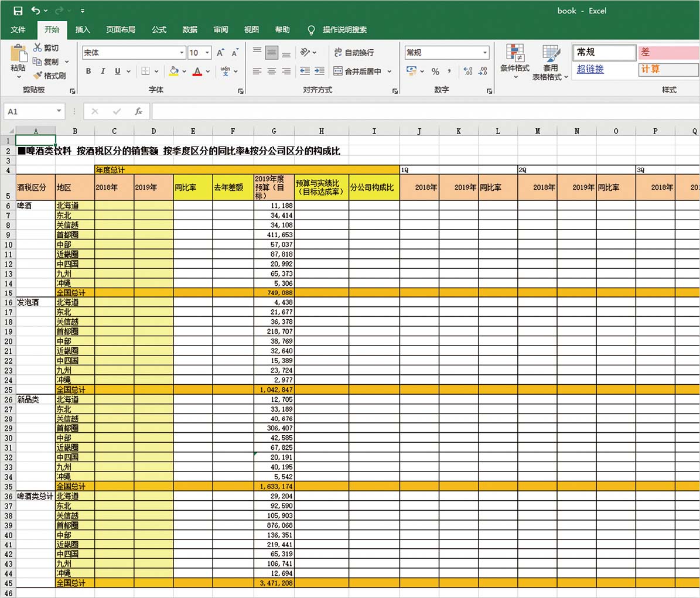Screen dimensions: 700x598
Task: Switch to the 插入 (Insert) tab
Action: click(83, 29)
